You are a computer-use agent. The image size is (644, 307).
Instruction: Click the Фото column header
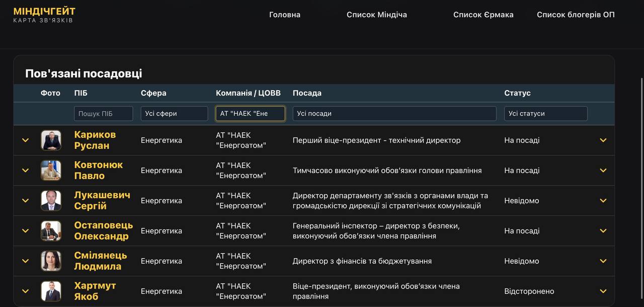pyautogui.click(x=50, y=93)
